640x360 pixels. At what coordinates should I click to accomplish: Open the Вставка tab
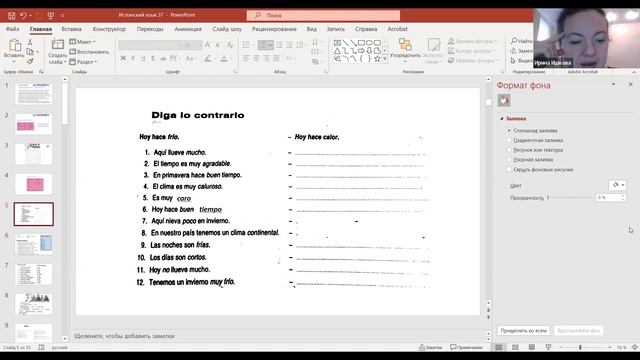[x=71, y=29]
